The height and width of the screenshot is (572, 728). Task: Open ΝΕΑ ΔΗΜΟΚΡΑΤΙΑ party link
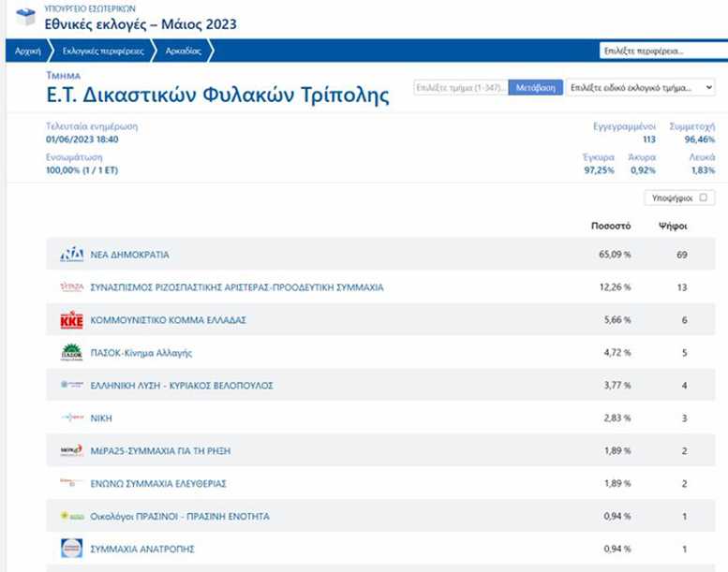pyautogui.click(x=129, y=255)
